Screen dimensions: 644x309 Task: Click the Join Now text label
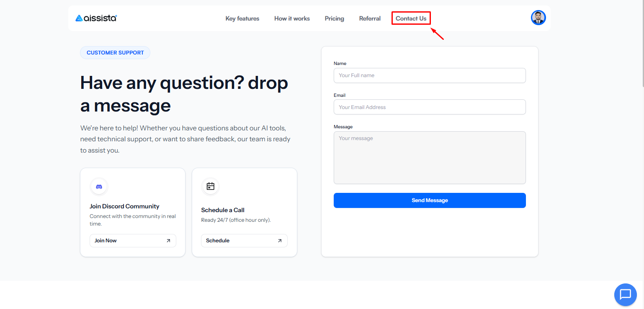point(106,241)
